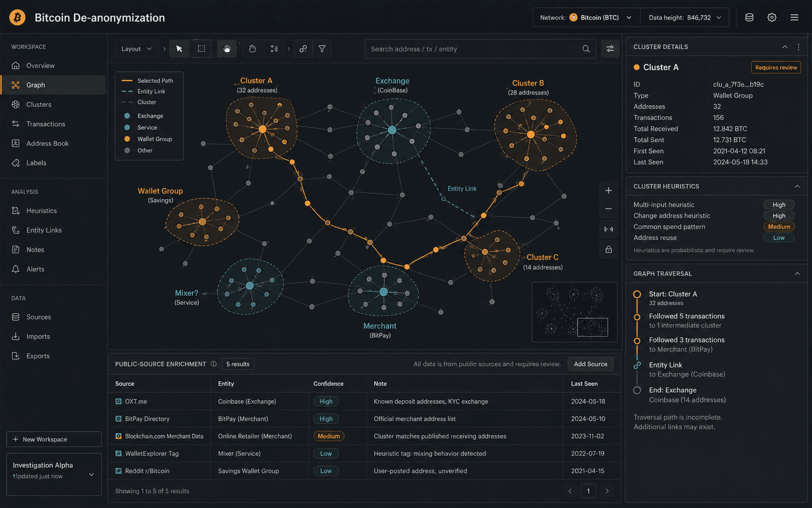Screen dimensions: 812x508
Task: Activate the marquee selection tool
Action: [201, 49]
